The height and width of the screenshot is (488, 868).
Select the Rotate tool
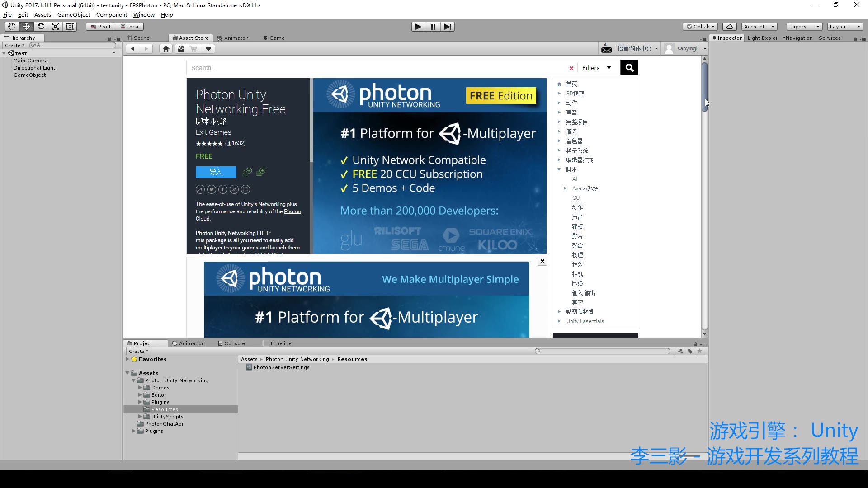click(x=41, y=27)
